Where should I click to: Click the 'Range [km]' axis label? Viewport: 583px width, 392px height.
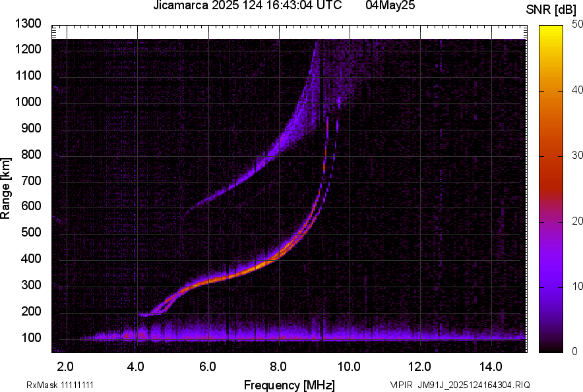5,188
